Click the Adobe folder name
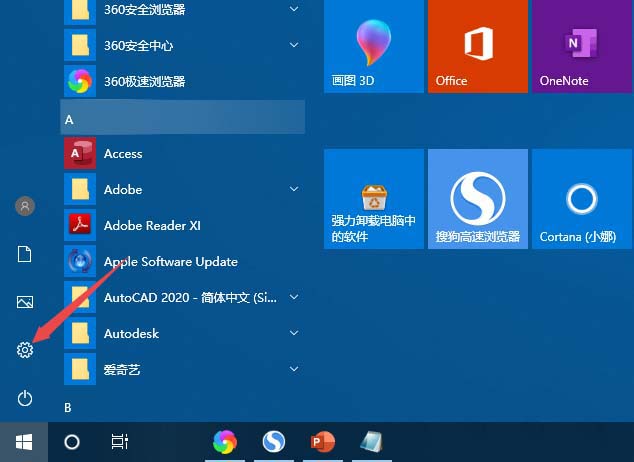 tap(123, 190)
